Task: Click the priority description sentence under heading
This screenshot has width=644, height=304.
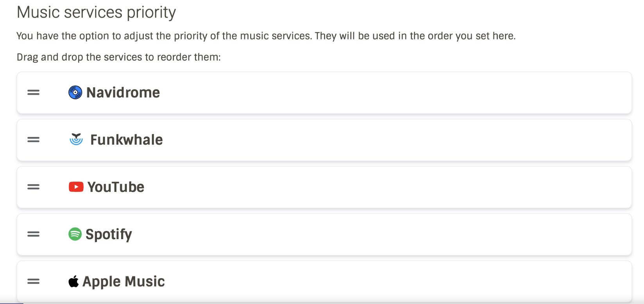Action: click(266, 36)
